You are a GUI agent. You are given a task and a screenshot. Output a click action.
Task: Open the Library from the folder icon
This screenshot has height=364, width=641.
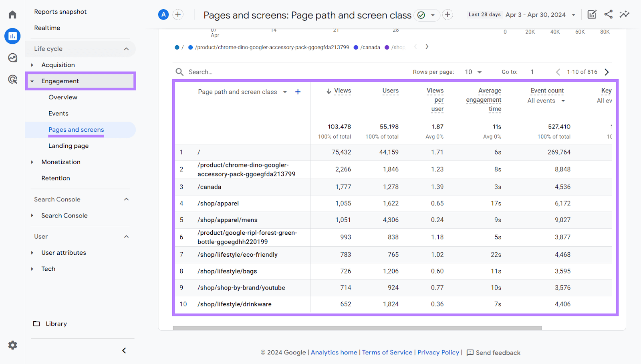[37, 324]
